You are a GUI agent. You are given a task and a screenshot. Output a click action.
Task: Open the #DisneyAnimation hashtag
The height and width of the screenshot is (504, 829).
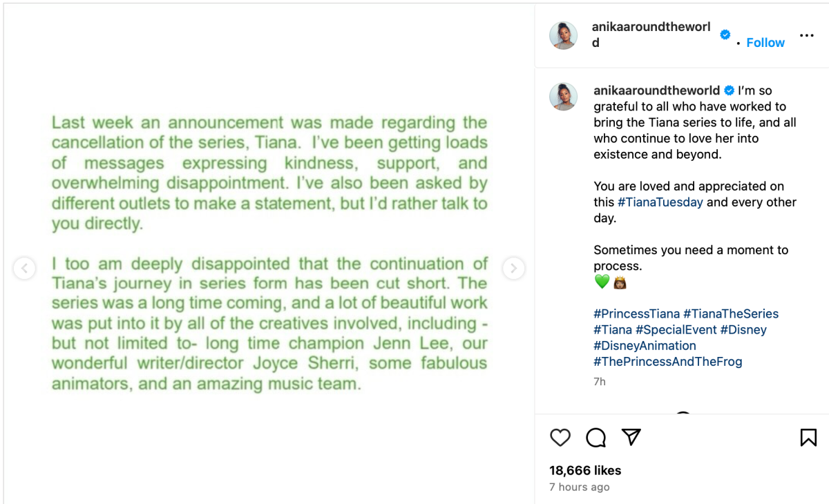click(645, 345)
